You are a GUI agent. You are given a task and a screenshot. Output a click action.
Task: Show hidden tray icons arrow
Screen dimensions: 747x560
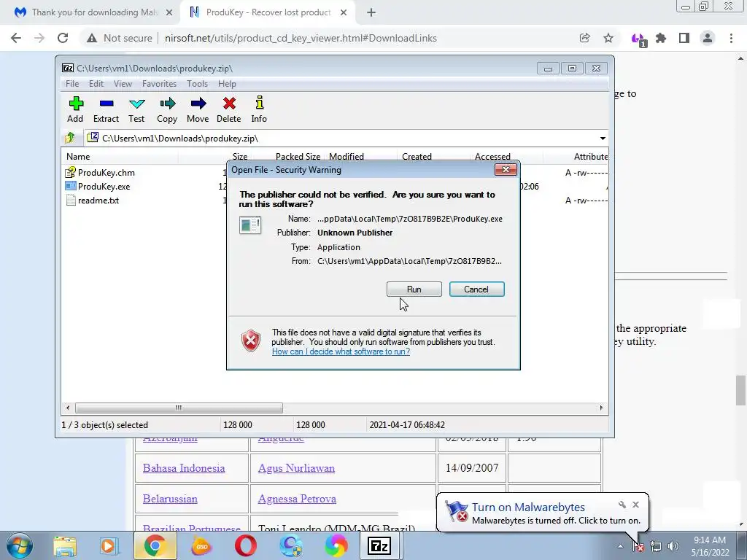[x=620, y=546]
